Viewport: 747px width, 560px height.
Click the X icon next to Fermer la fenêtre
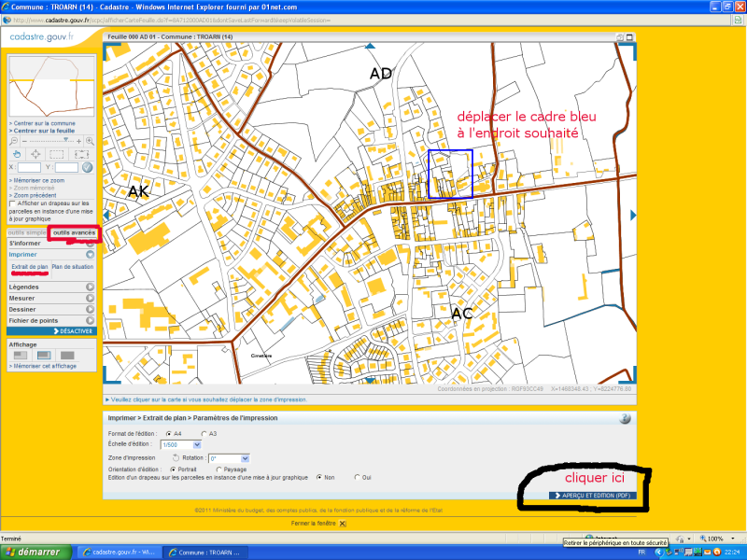(x=343, y=524)
